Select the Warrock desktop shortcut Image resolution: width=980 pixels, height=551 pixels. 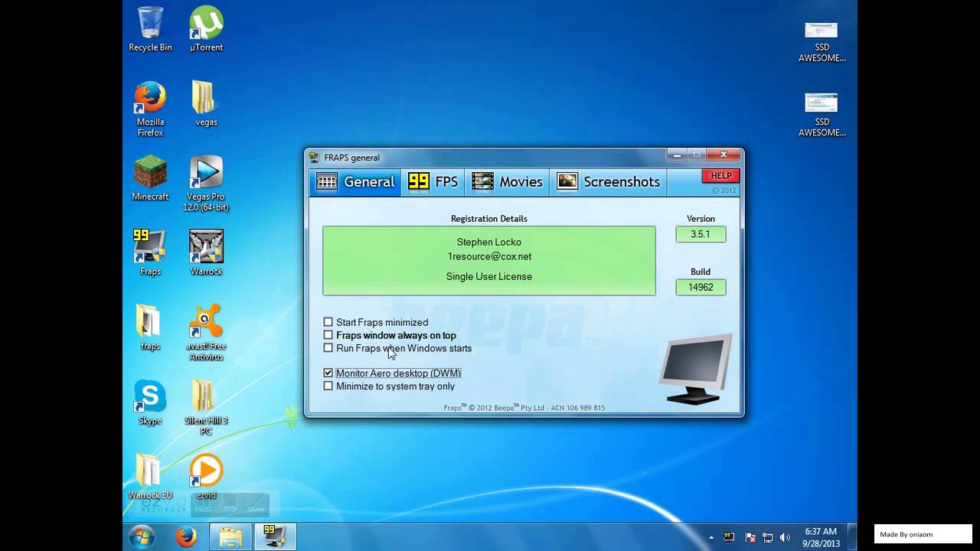click(x=206, y=253)
